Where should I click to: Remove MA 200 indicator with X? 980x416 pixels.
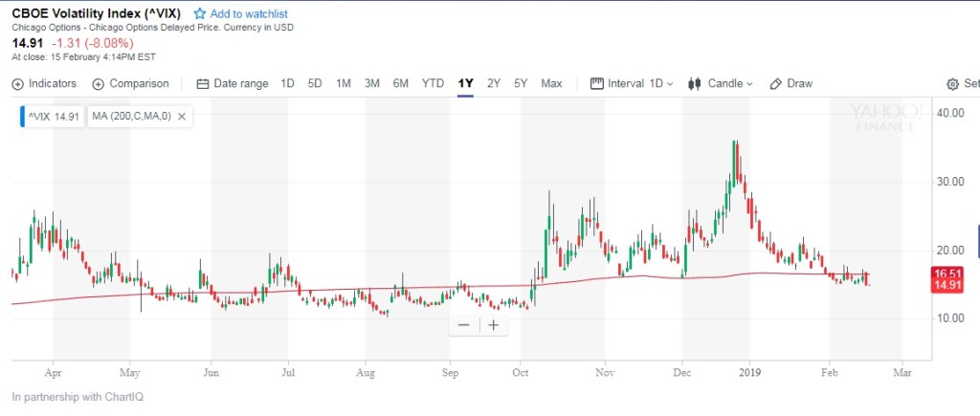[181, 116]
